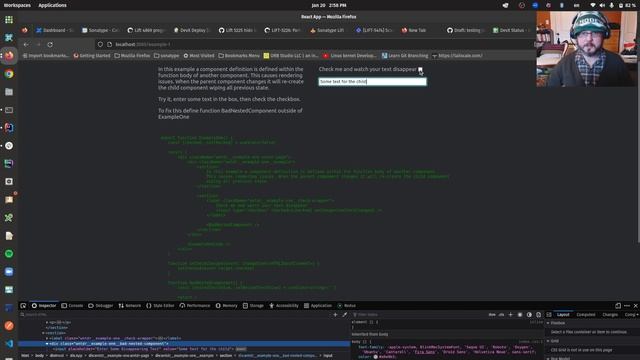Viewport: 640px width, 360px height.
Task: Open the Console DevTools tab
Action: coord(72,306)
